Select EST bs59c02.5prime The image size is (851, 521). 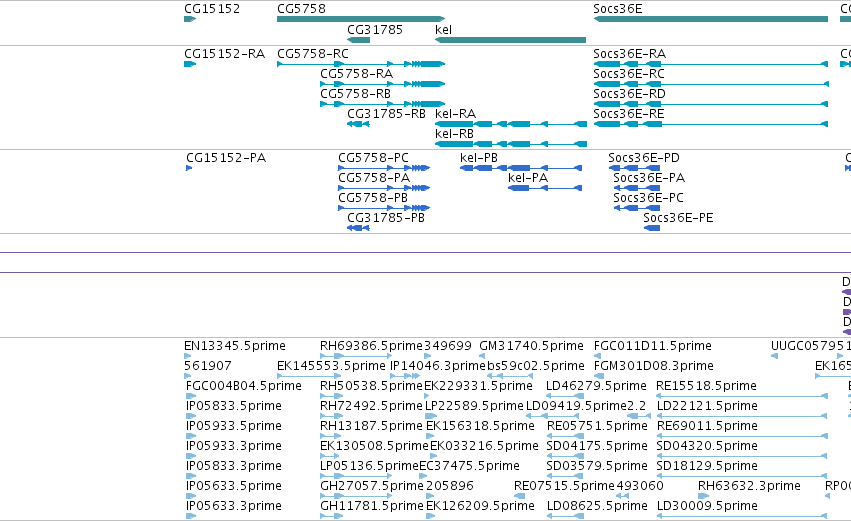(536, 366)
